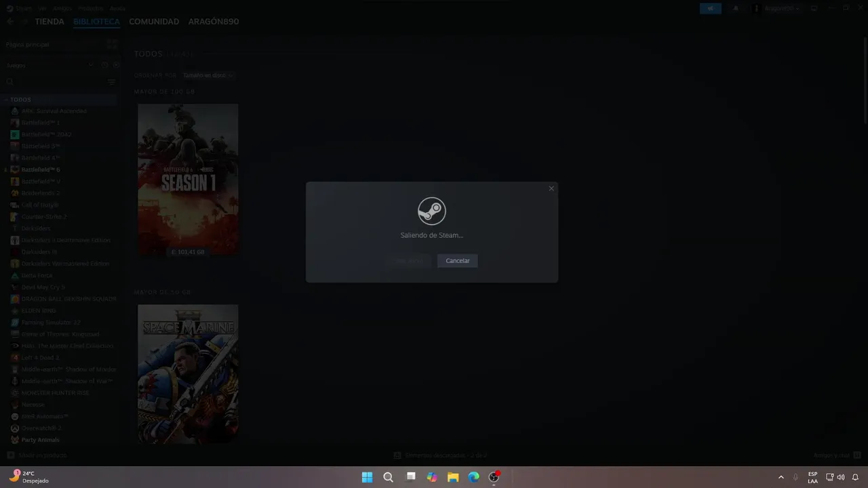Show hidden system tray icons chevron

(781, 477)
